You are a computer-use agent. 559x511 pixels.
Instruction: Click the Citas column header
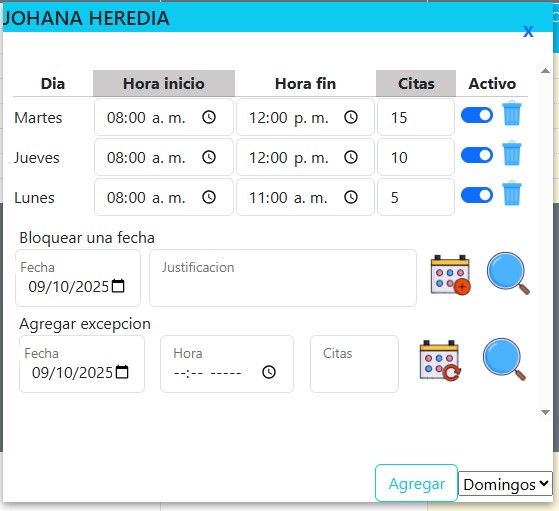(x=416, y=83)
